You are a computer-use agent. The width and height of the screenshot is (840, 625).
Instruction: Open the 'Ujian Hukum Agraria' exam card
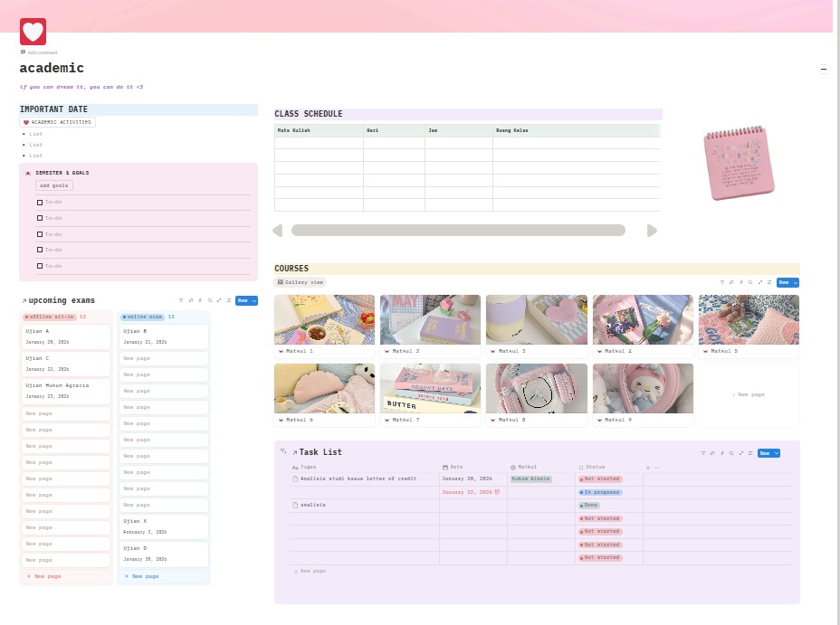tap(66, 391)
